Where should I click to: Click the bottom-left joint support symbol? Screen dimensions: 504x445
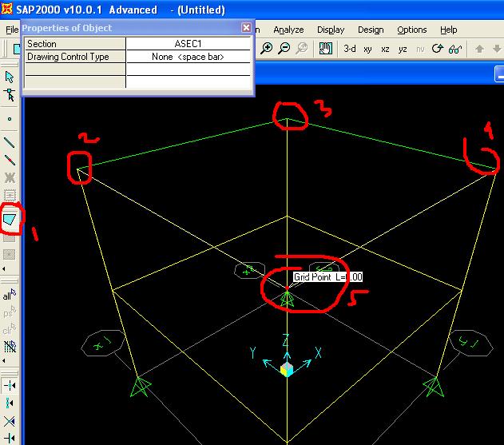(x=141, y=387)
